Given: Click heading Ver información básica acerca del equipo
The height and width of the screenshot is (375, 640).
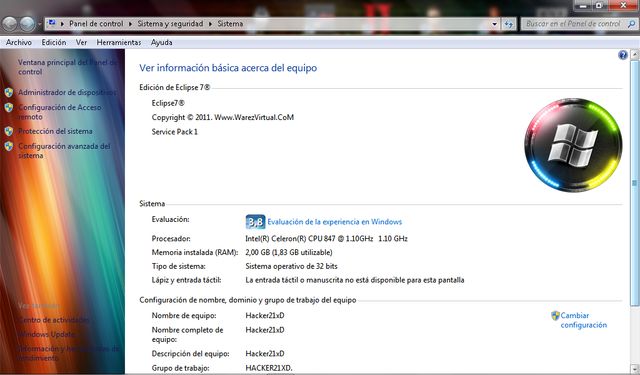Looking at the screenshot, I should click(x=228, y=68).
